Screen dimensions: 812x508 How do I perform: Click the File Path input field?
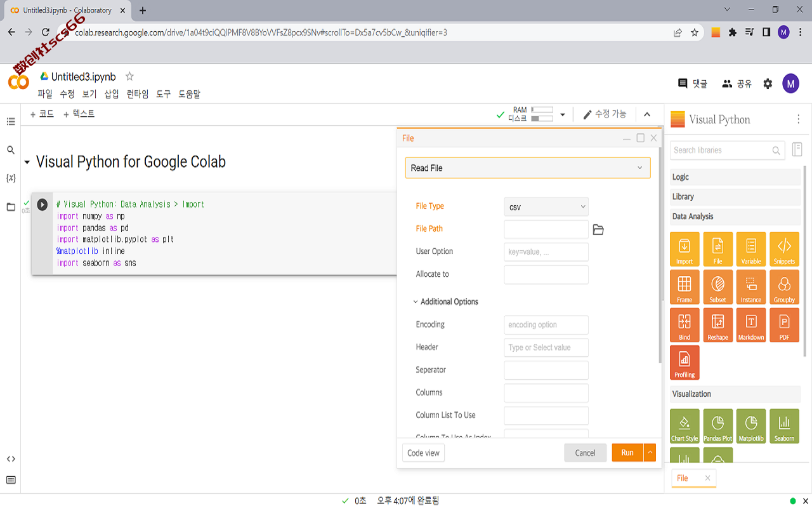(x=546, y=229)
